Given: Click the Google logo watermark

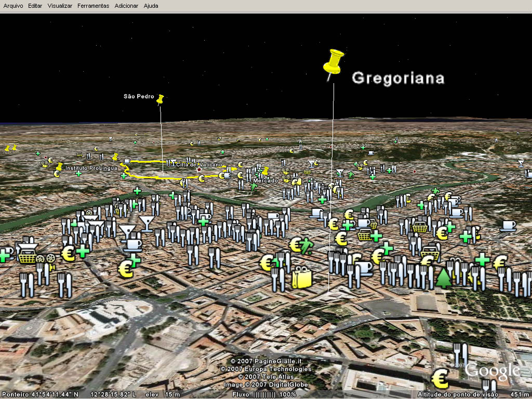Looking at the screenshot, I should point(492,370).
